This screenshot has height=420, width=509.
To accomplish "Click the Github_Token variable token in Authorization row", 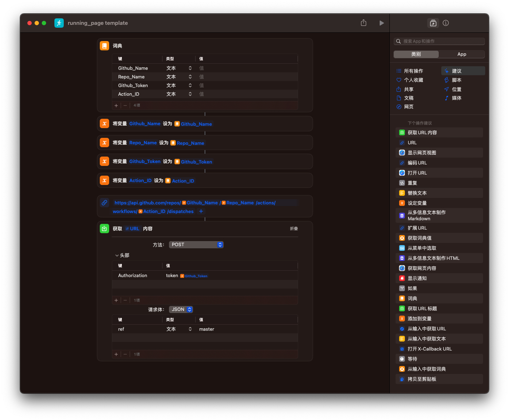I will 194,276.
